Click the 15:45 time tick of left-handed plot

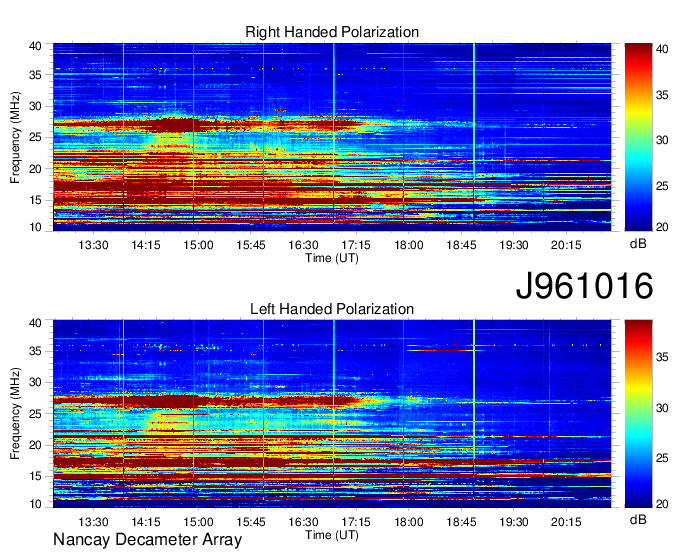251,522
